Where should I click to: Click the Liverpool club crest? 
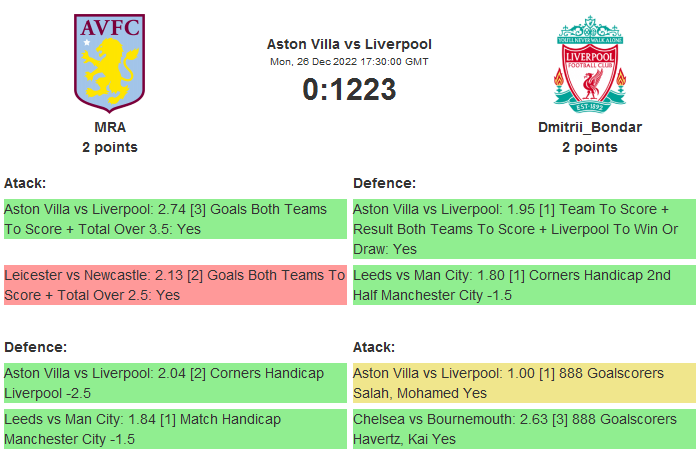pos(590,62)
